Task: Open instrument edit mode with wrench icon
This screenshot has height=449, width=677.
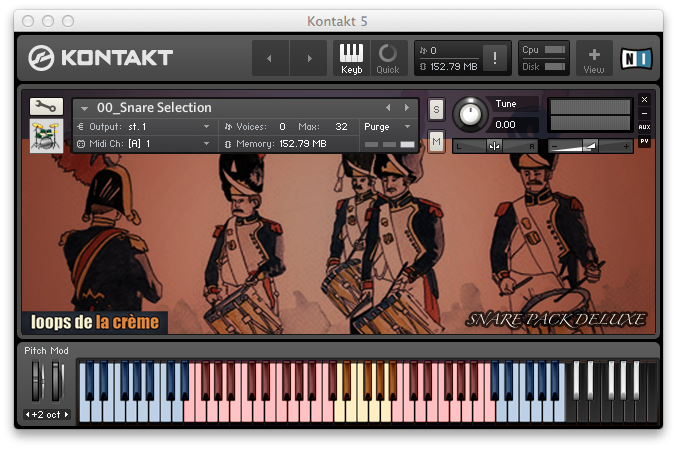Action: (46, 106)
